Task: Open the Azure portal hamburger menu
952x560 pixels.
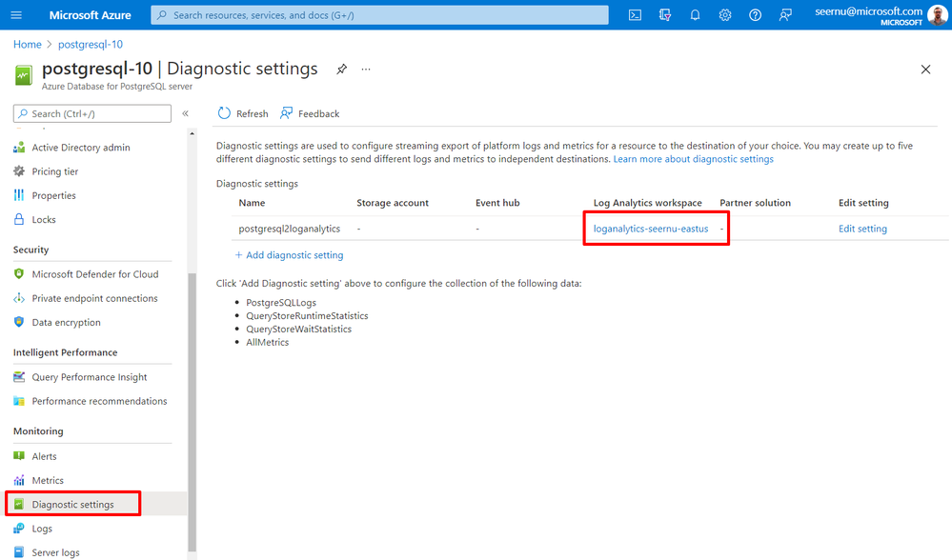Action: click(x=16, y=15)
